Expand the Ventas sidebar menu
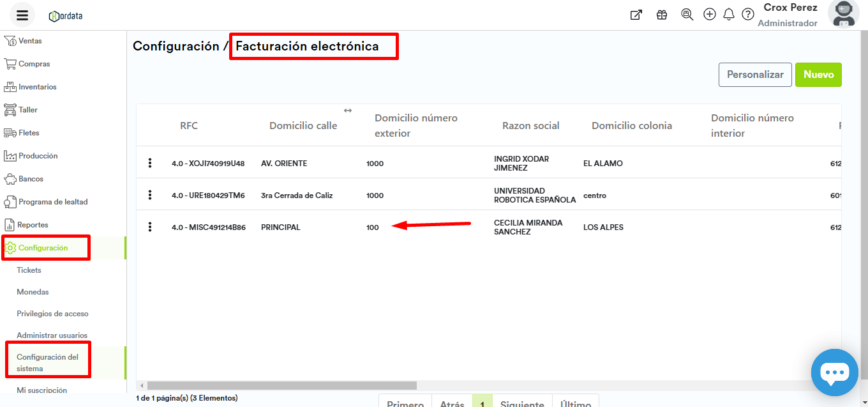 [x=30, y=41]
